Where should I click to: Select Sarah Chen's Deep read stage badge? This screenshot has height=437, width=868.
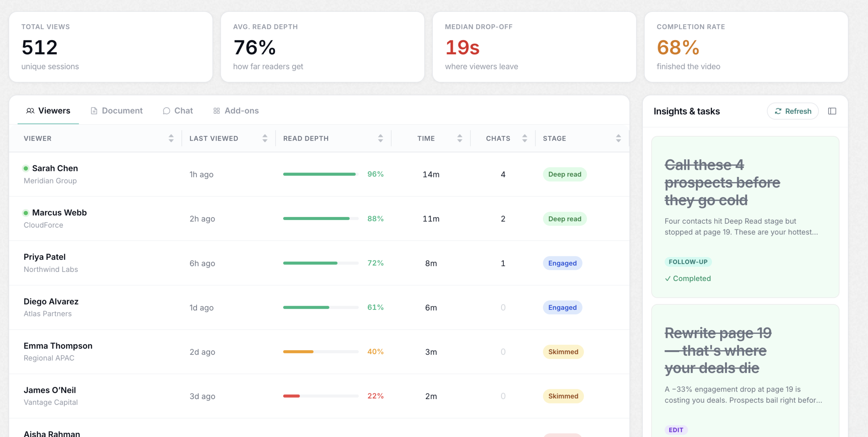pyautogui.click(x=565, y=174)
